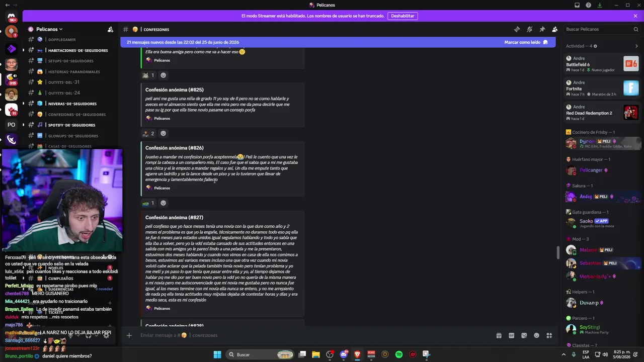This screenshot has height=362, width=644.
Task: Open the Pelicanos server dropdown menu
Action: click(x=49, y=29)
